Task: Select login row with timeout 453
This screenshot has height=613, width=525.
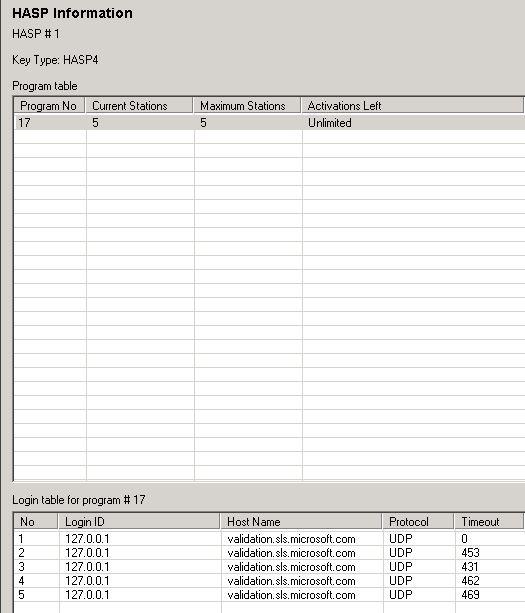Action: pyautogui.click(x=269, y=553)
